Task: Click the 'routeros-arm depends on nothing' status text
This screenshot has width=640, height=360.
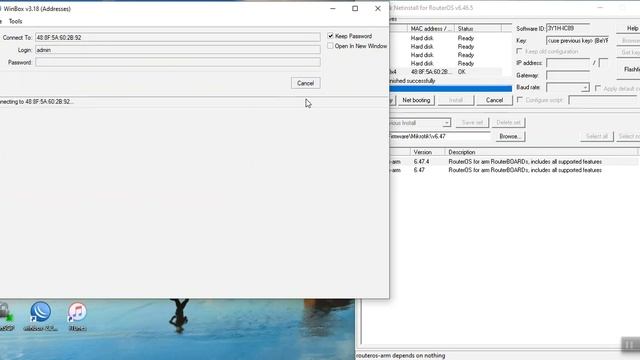Action: click(400, 356)
